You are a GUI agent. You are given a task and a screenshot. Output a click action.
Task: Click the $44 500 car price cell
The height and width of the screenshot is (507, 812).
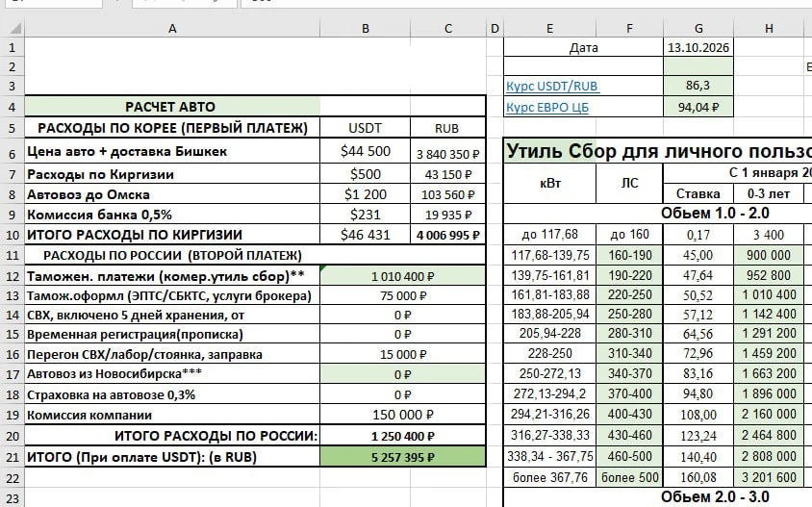365,151
